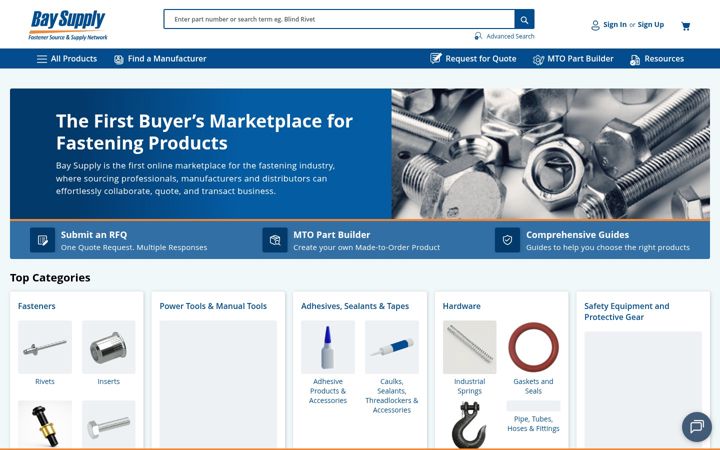Open the Hardware category heading
The height and width of the screenshot is (450, 720).
pos(461,306)
